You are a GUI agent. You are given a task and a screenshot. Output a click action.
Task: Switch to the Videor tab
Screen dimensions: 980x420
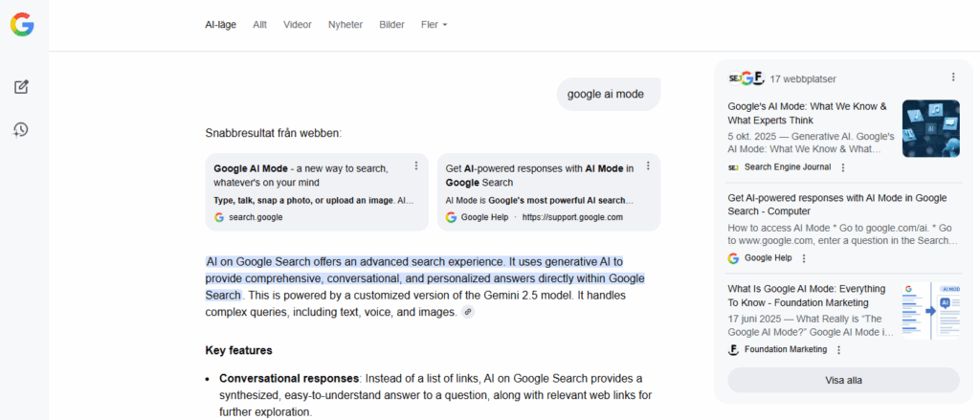[298, 25]
